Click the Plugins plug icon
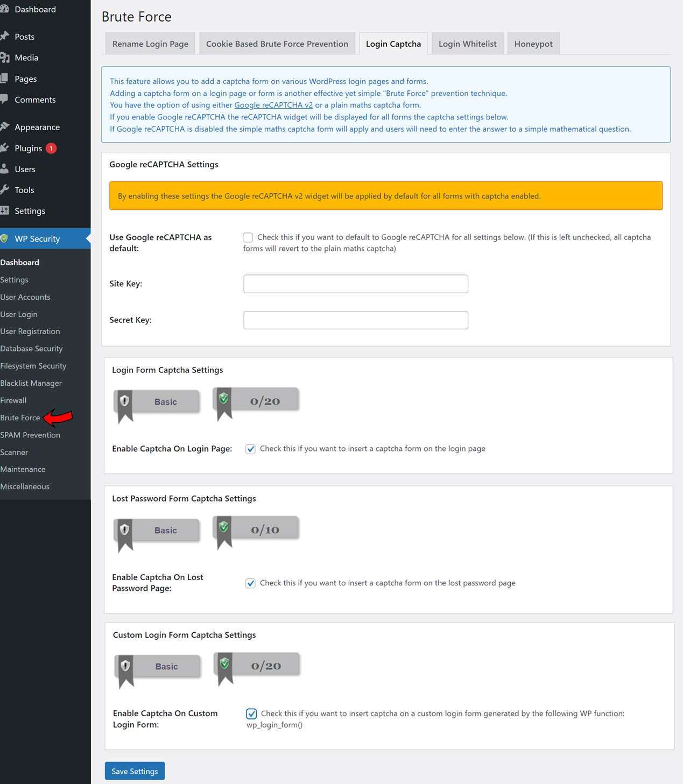This screenshot has width=683, height=784. tap(4, 147)
